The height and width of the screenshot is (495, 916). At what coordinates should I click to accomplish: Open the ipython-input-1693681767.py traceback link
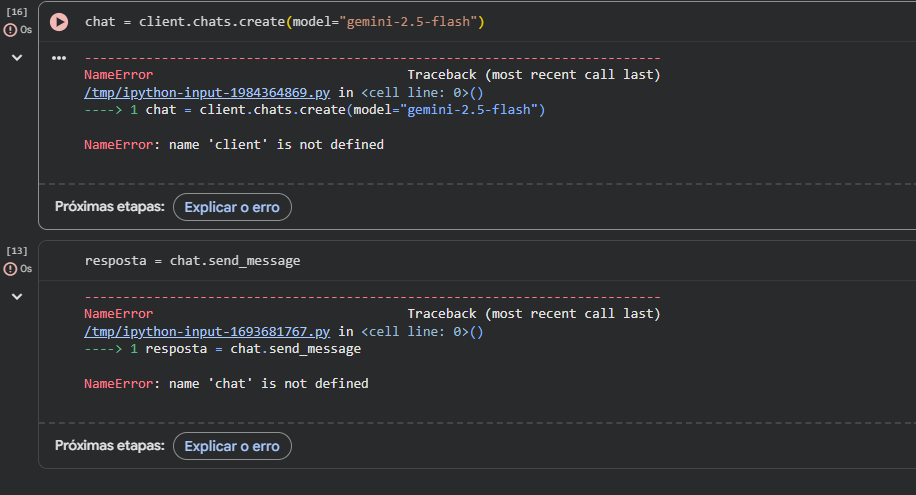(207, 331)
